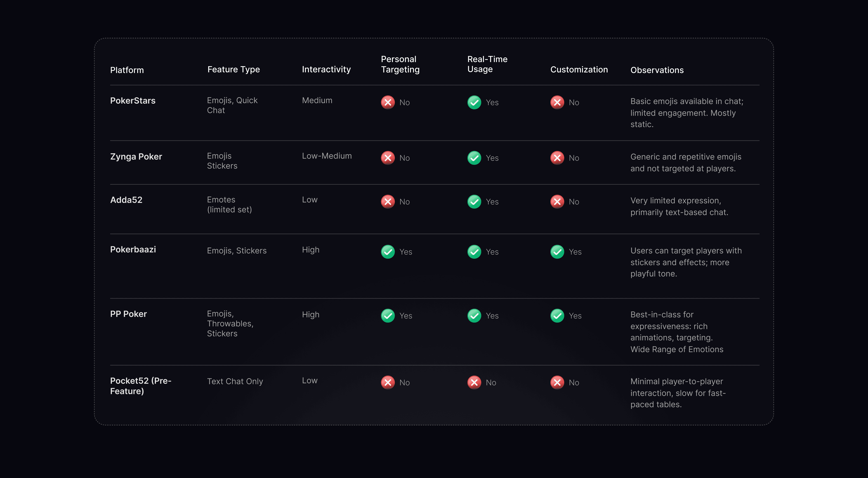Select the Pocket52 (Pre-Feature) row label

point(141,386)
